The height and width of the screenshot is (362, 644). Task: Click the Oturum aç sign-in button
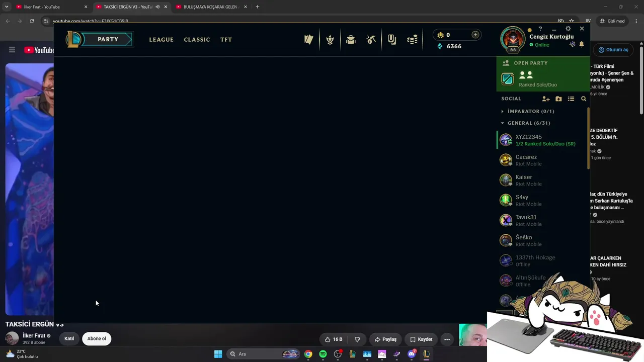(x=613, y=50)
